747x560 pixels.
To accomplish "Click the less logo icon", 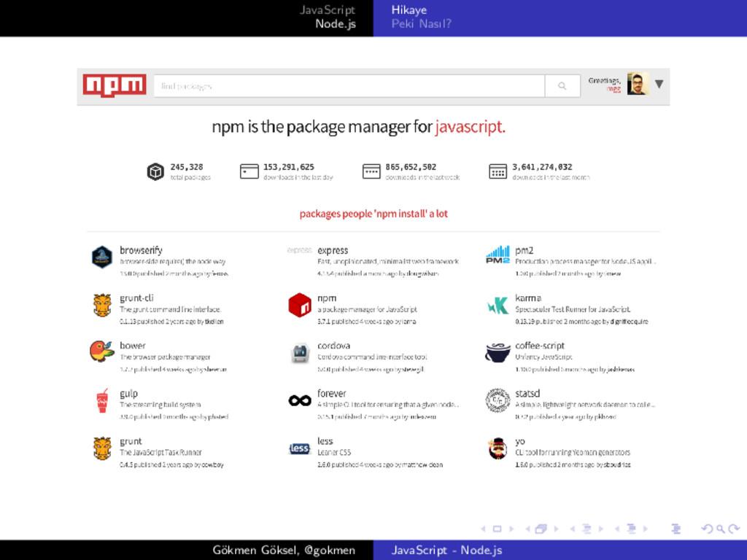I will (300, 448).
